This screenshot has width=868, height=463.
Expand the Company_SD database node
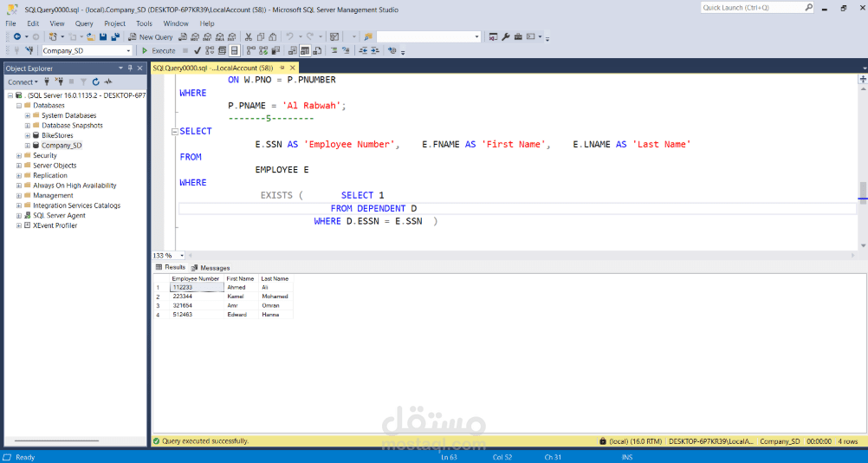[28, 145]
